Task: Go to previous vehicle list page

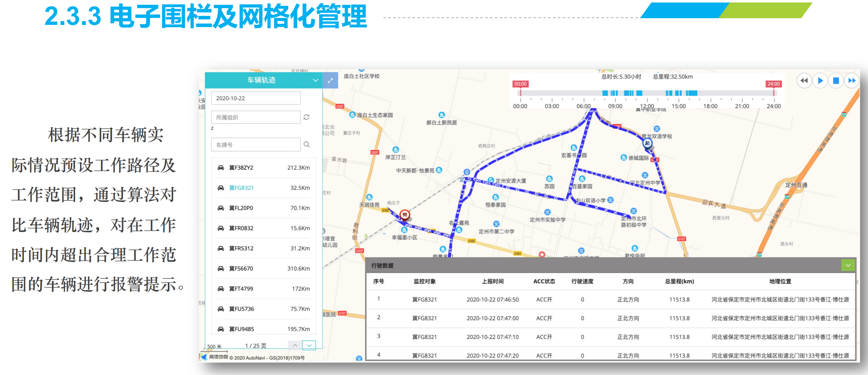Action: click(295, 345)
